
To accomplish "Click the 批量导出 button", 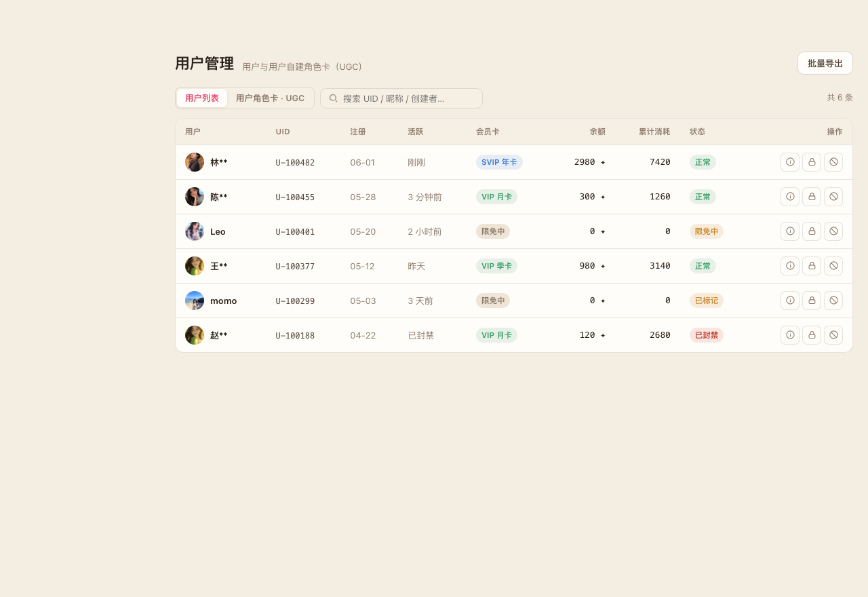I will pos(825,63).
